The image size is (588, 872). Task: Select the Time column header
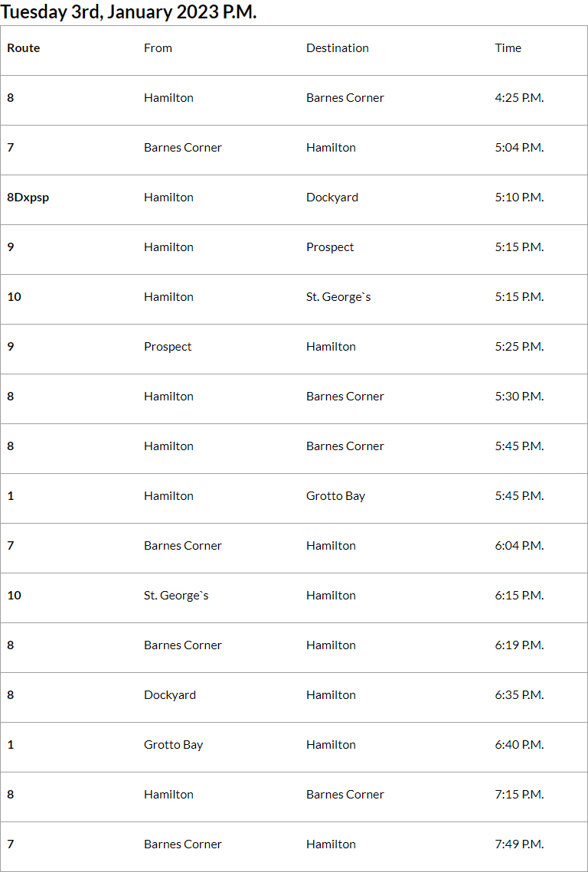click(x=508, y=48)
